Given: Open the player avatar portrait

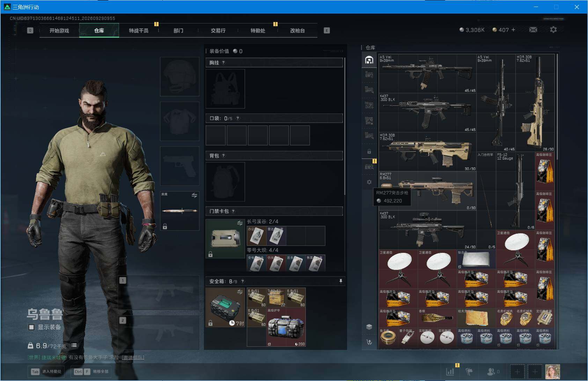Looking at the screenshot, I should coord(553,372).
